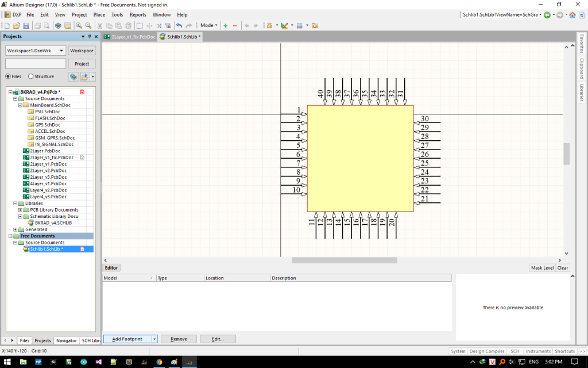The height and width of the screenshot is (368, 588).
Task: Select the Files radio button
Action: pos(9,76)
